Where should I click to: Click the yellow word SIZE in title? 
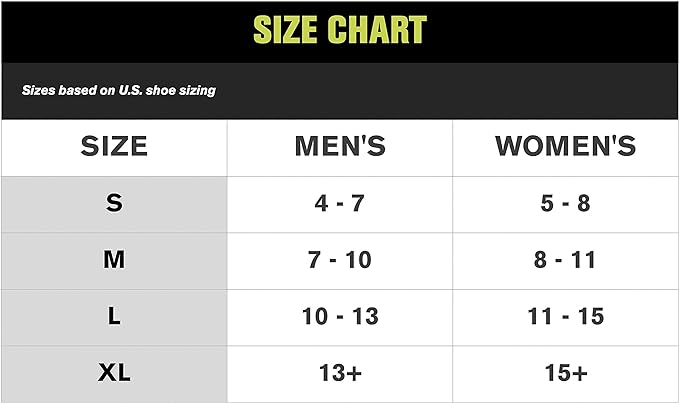point(289,30)
